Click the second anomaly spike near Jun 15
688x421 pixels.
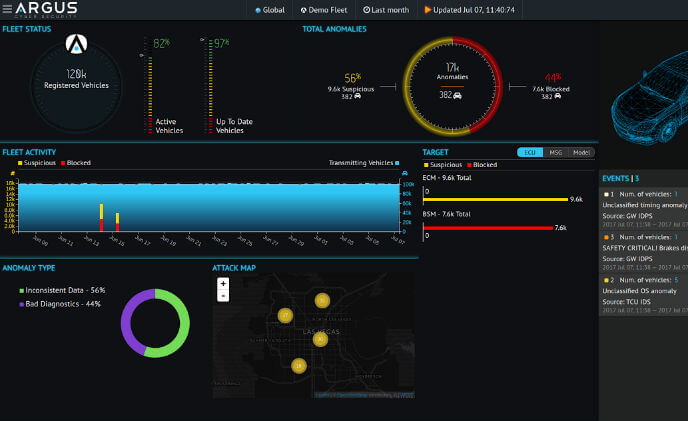click(x=117, y=222)
